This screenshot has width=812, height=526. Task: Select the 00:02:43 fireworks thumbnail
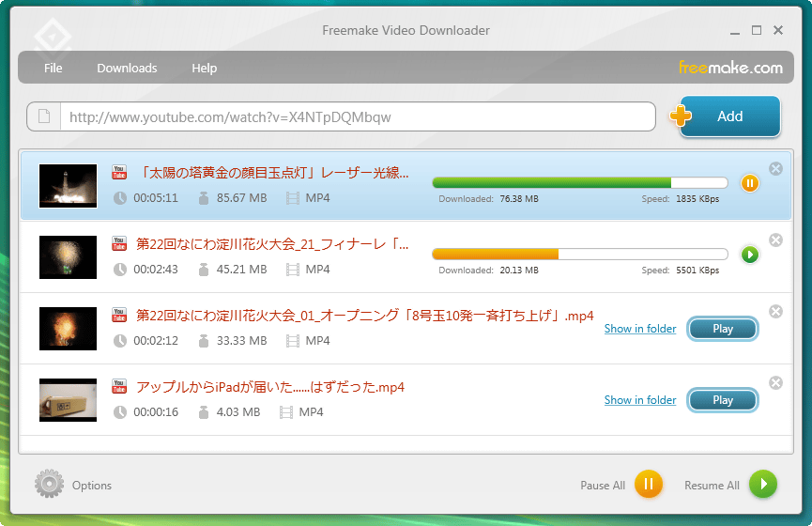pyautogui.click(x=68, y=257)
